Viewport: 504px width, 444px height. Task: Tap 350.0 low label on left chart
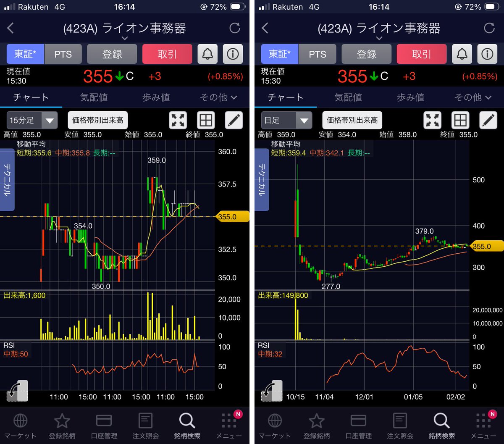(101, 286)
